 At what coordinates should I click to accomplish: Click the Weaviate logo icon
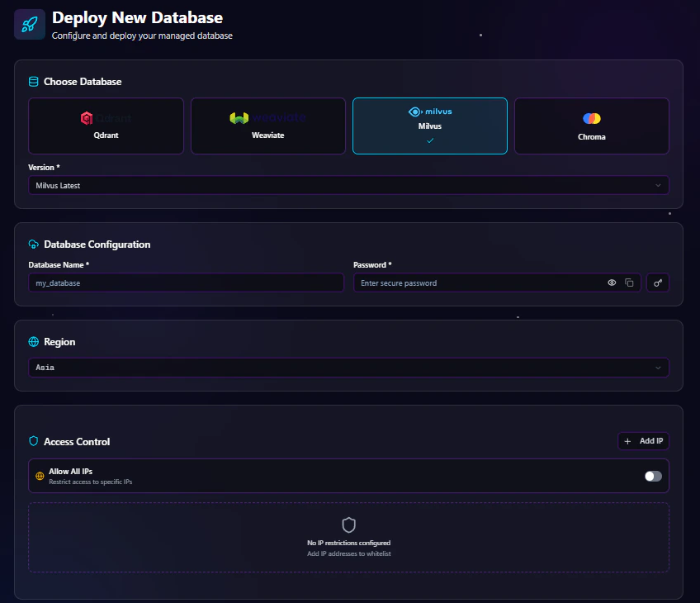[x=239, y=118]
